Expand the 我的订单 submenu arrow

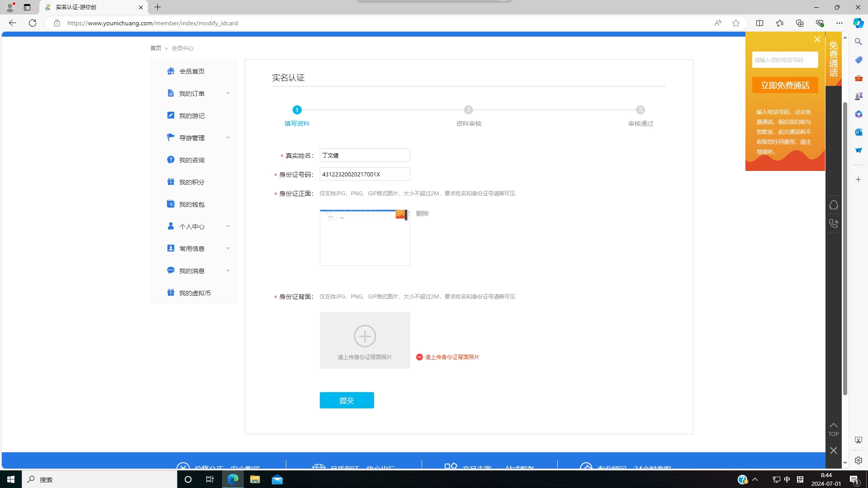coord(228,94)
